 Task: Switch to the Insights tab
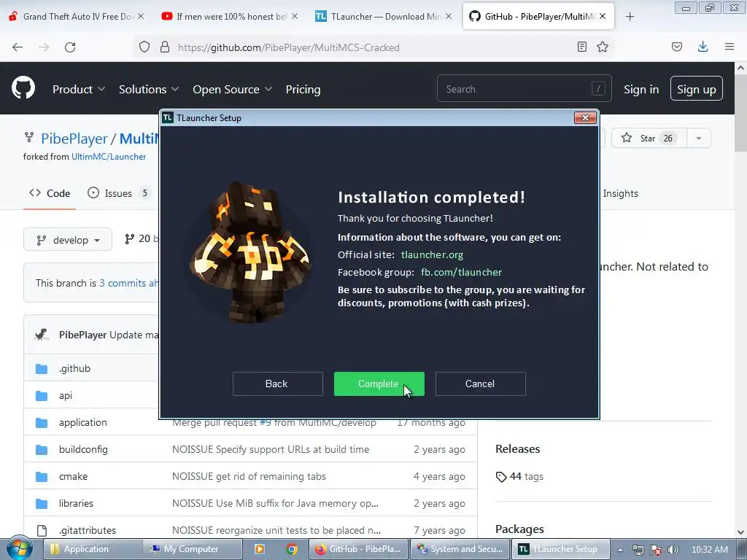pos(620,193)
